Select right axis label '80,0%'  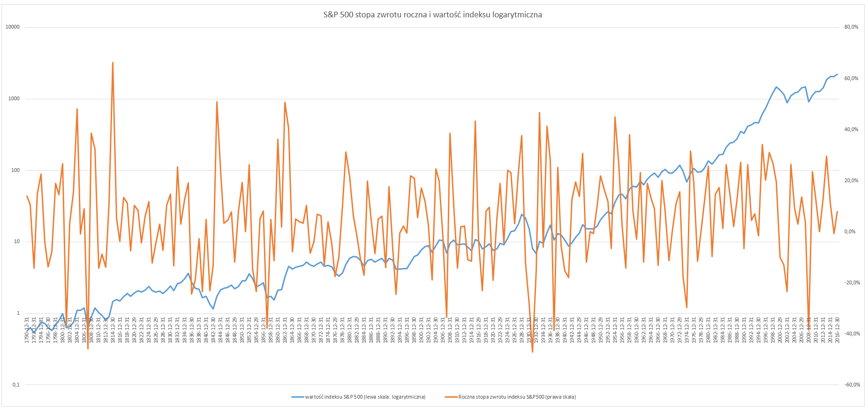coord(851,27)
